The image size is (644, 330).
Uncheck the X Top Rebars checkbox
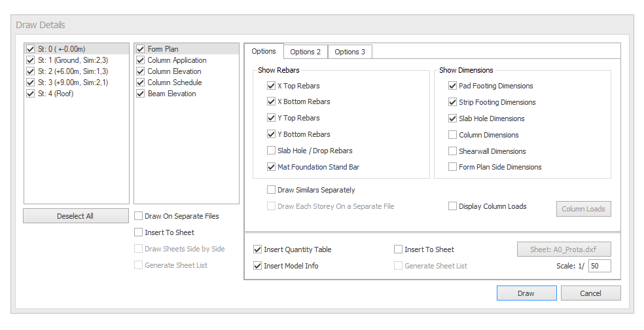[x=271, y=86]
